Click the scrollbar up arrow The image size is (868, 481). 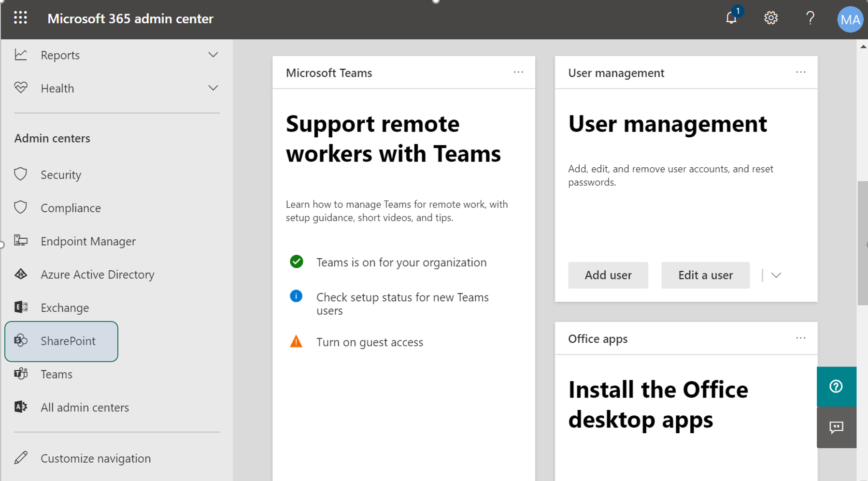coord(863,46)
